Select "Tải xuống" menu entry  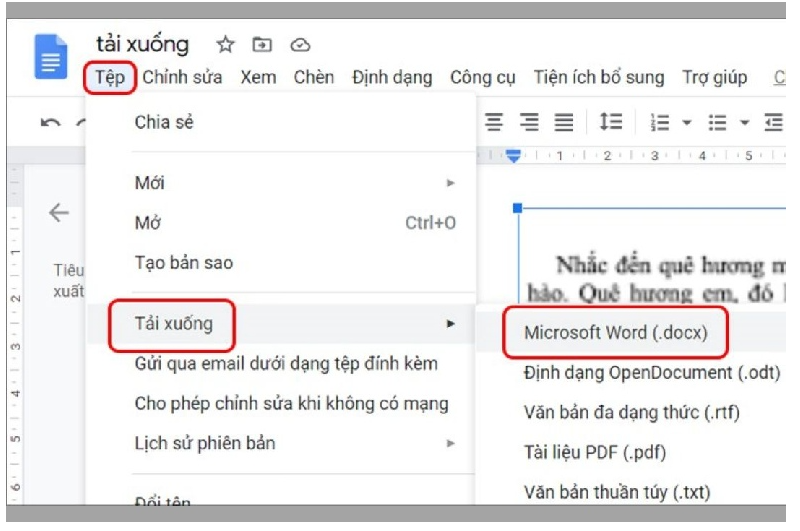click(281, 324)
